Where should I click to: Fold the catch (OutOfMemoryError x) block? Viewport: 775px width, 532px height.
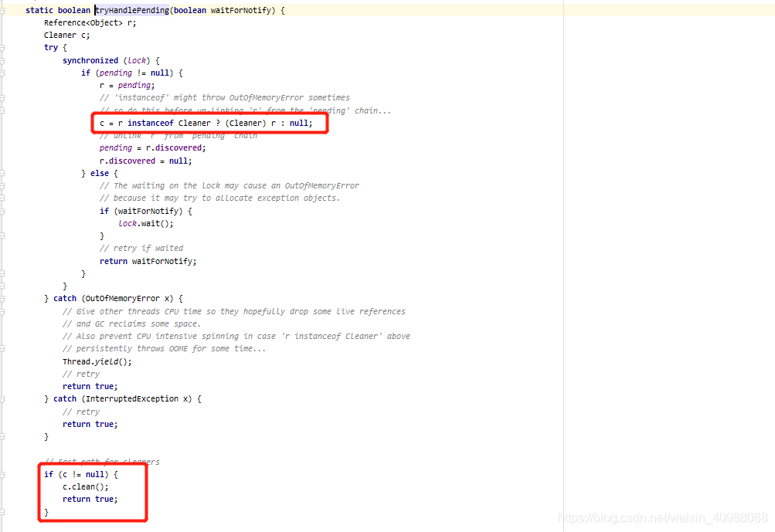click(3, 298)
